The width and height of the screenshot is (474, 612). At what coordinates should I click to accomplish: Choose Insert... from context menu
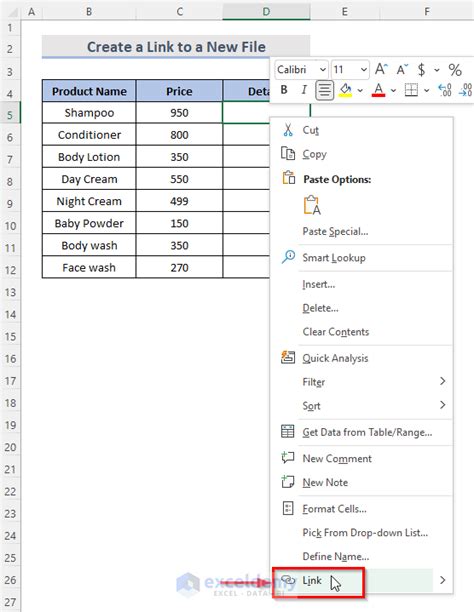click(362, 284)
